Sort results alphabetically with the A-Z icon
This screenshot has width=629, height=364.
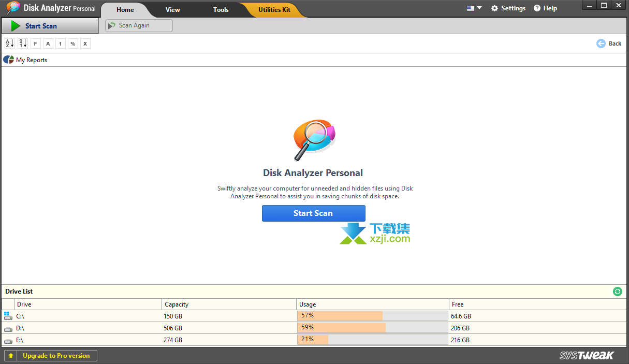click(9, 43)
